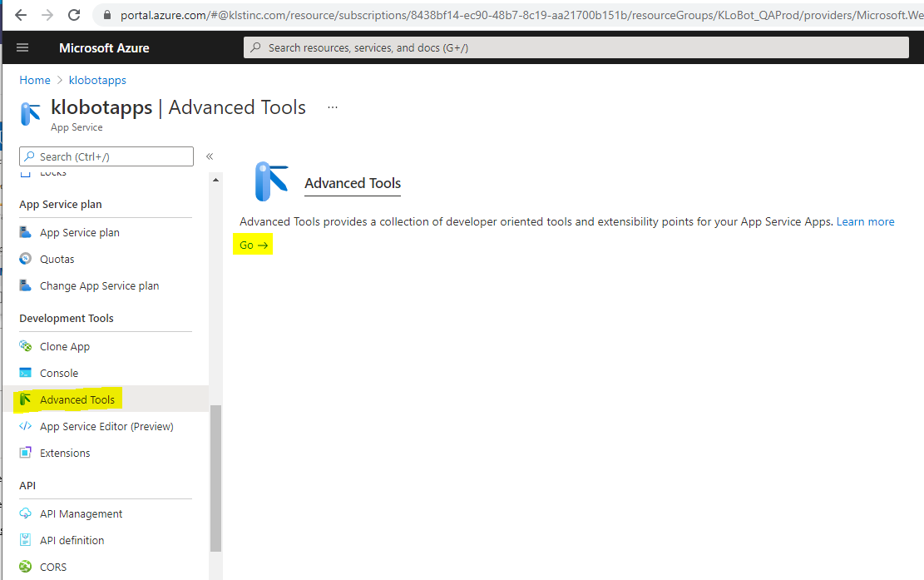Click the API definition document icon
The height and width of the screenshot is (580, 924).
click(x=25, y=539)
